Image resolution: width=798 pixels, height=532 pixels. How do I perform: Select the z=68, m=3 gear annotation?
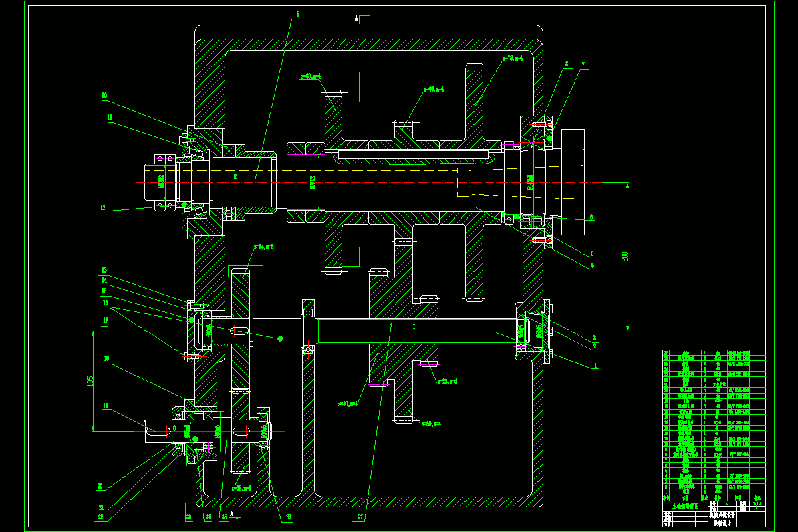click(241, 487)
